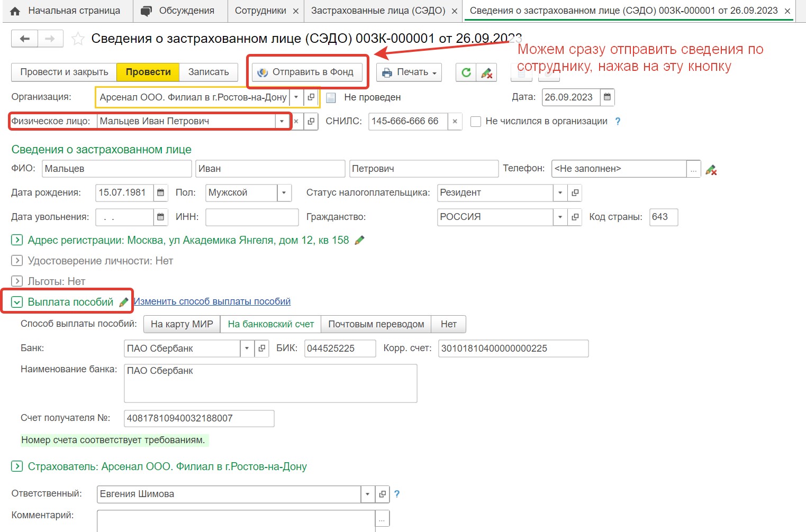Switch to the Застрахованные лица (СЭДО) tab

378,11
